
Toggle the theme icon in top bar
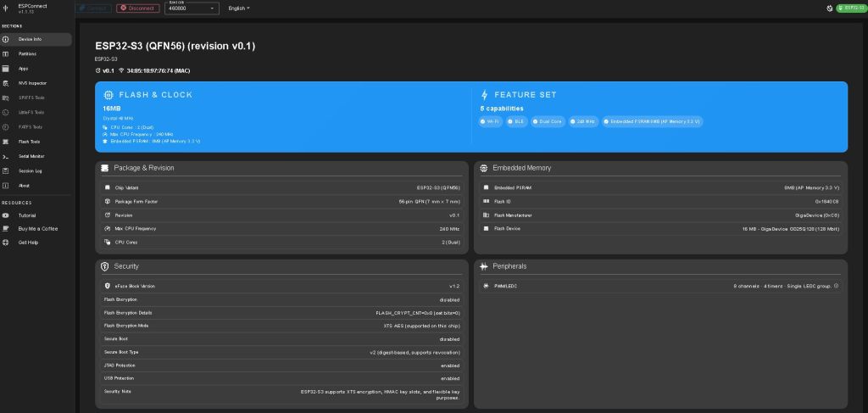829,8
